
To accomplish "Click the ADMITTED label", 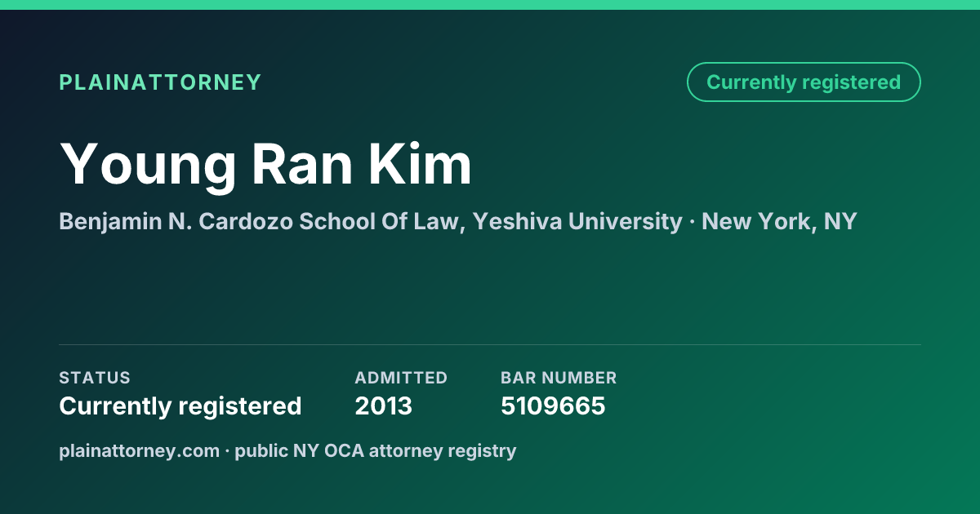I will pos(401,378).
